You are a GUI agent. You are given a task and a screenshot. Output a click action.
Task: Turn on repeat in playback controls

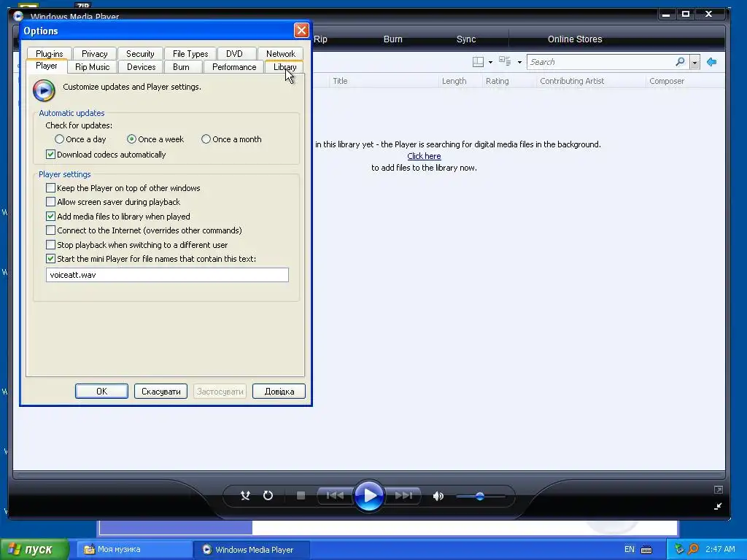click(268, 496)
